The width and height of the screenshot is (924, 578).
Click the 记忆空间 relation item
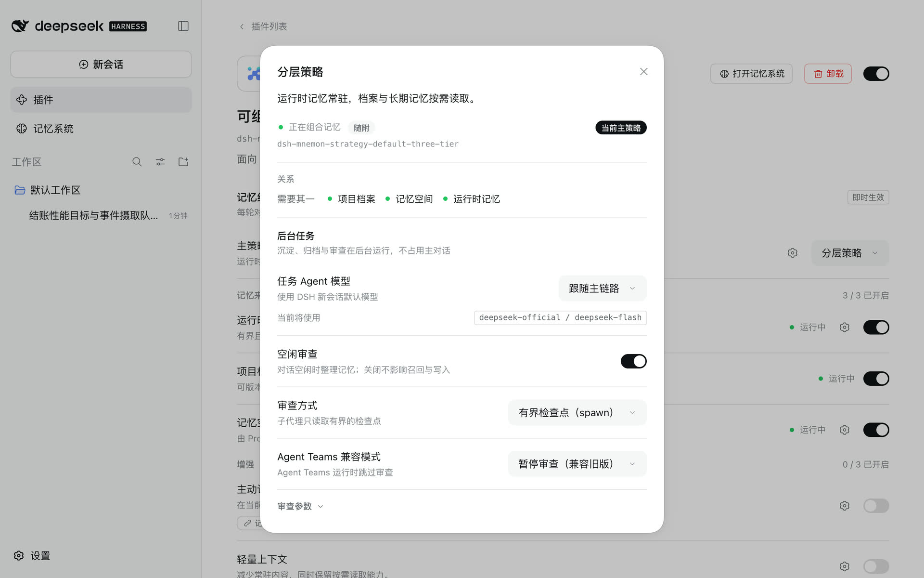(410, 199)
